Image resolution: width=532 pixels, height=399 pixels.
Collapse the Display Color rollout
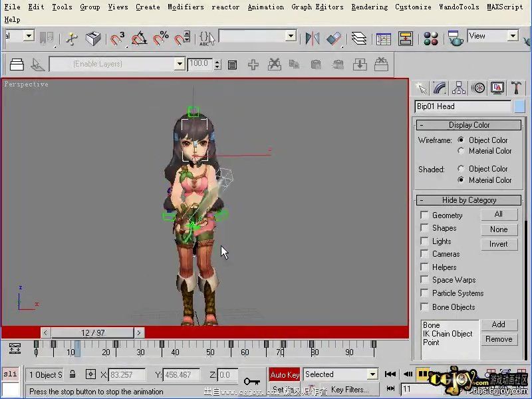pos(469,125)
